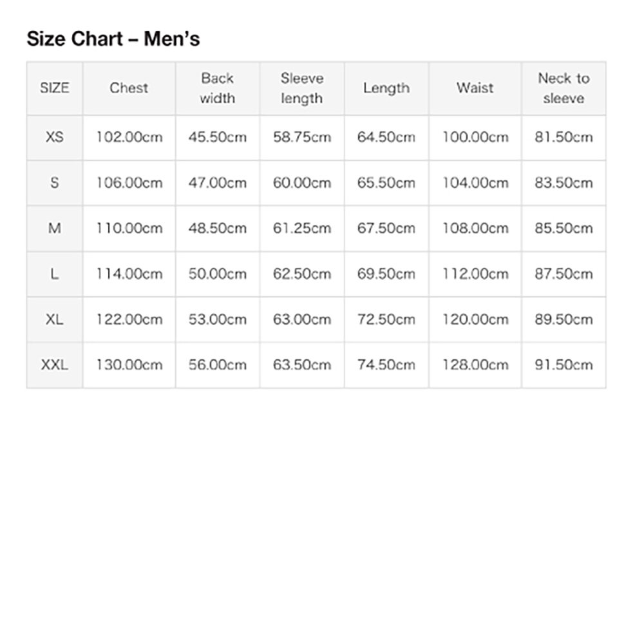The height and width of the screenshot is (644, 644).
Task: Click the Size Chart – Men's heading
Action: [113, 39]
